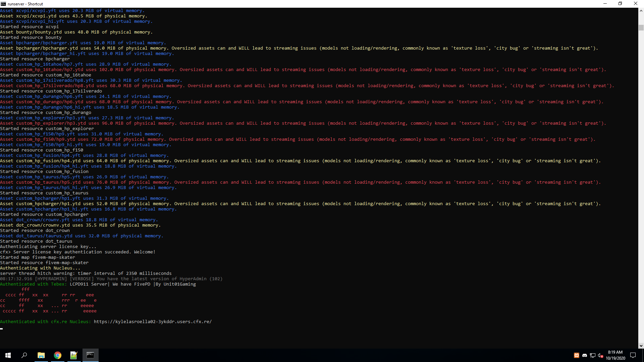
Task: Open the console system menu icon in title bar
Action: tap(3, 4)
